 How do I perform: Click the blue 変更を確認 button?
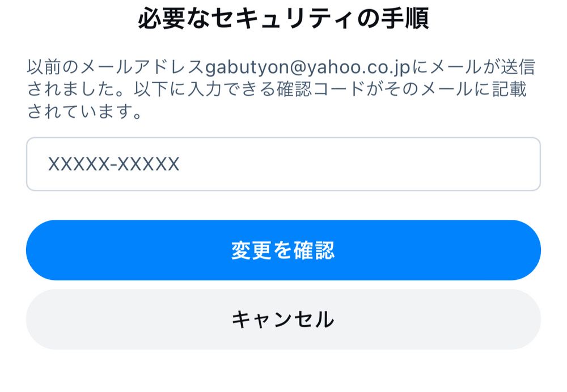click(x=283, y=250)
